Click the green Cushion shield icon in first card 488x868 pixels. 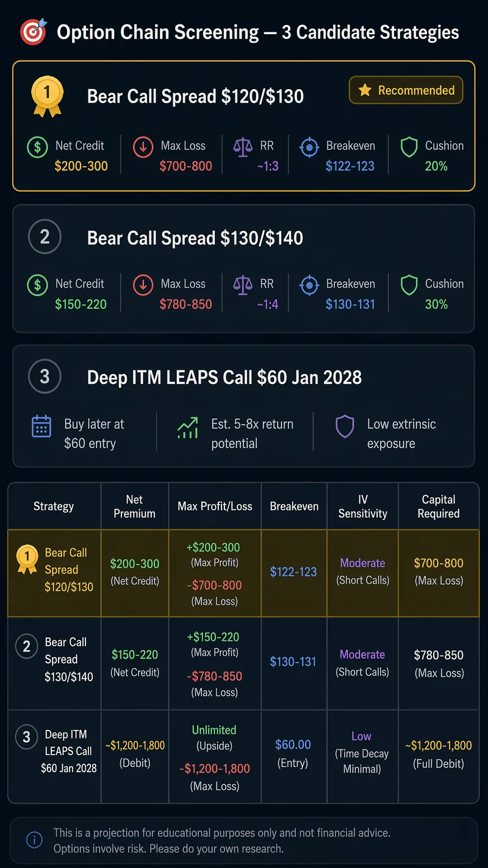[x=409, y=147]
